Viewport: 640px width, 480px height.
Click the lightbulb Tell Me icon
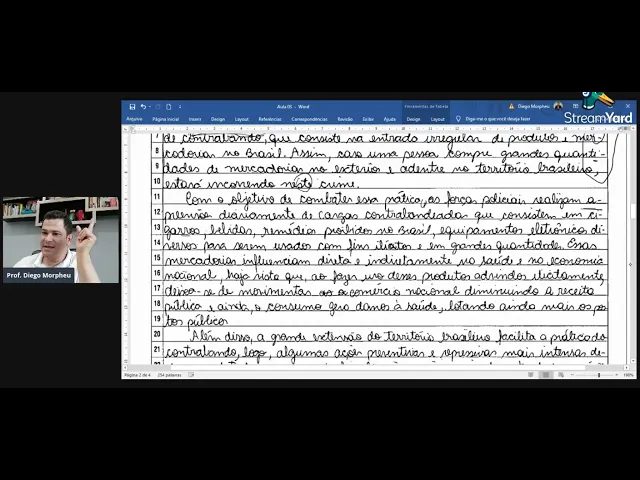[x=458, y=119]
